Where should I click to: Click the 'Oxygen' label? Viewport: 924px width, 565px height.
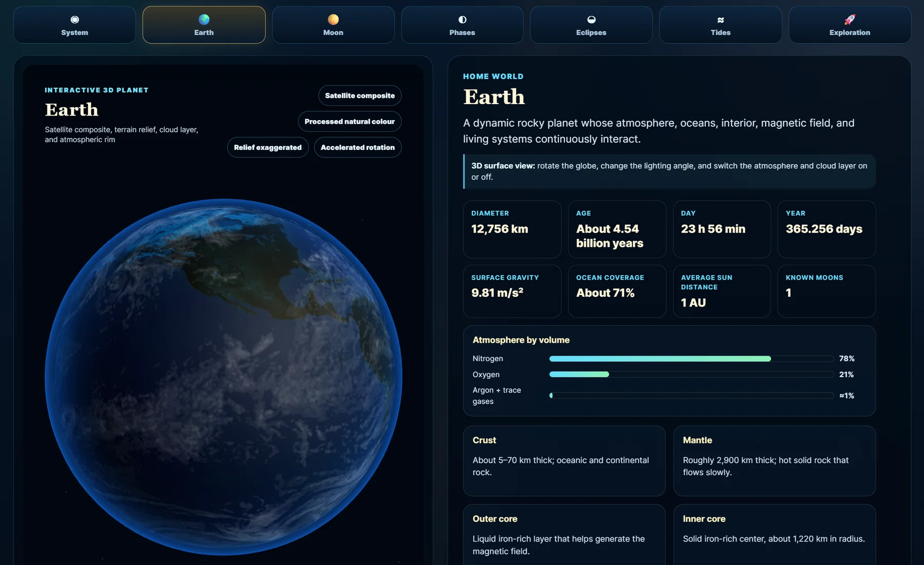click(486, 375)
